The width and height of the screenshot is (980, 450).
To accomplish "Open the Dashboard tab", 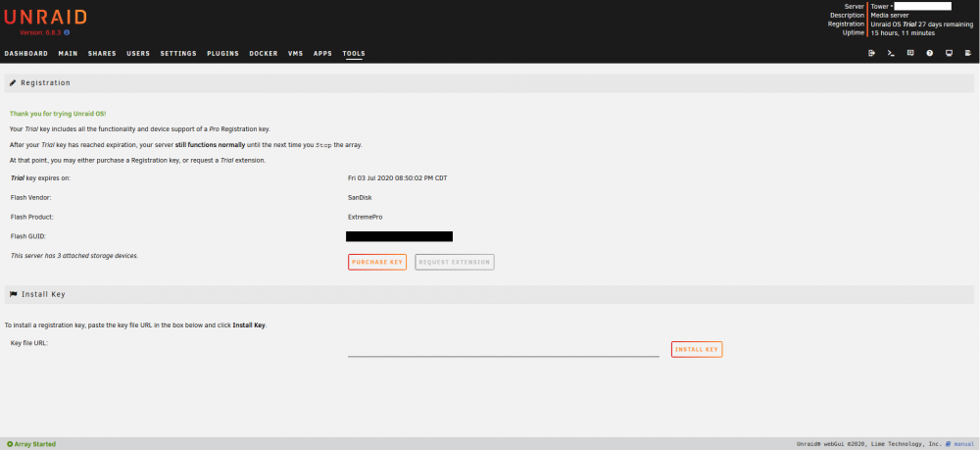I will [x=26, y=54].
